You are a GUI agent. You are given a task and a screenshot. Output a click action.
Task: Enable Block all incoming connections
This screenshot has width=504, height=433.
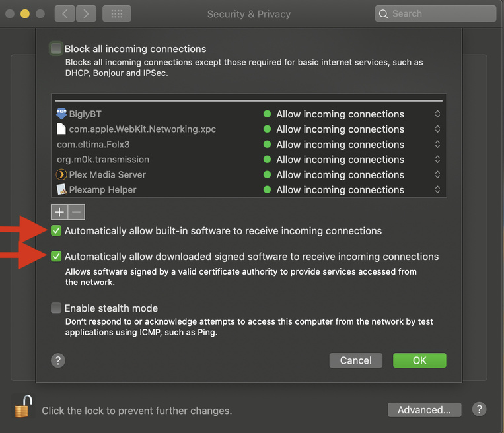point(56,48)
